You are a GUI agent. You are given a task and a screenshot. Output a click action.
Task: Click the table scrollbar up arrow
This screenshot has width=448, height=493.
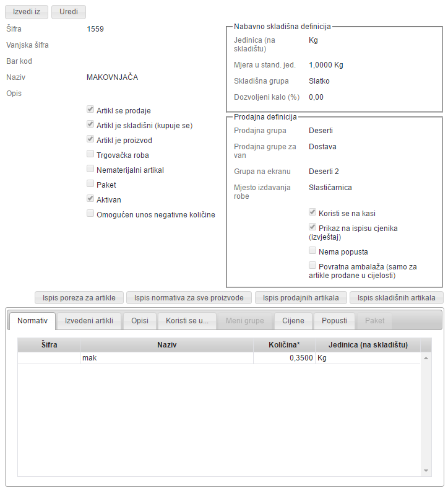(x=426, y=358)
